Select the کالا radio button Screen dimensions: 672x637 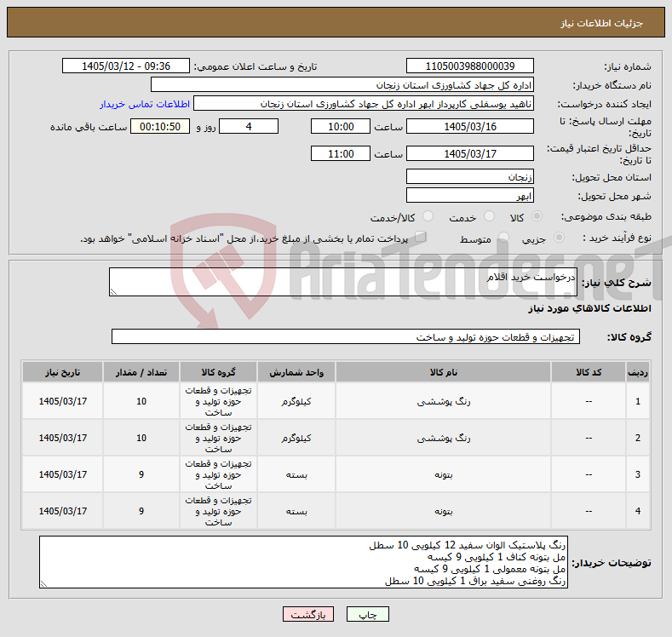tap(537, 216)
